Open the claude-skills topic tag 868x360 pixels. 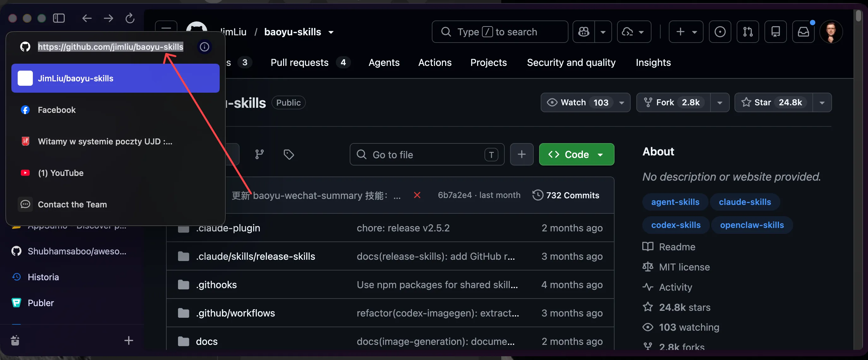click(744, 202)
